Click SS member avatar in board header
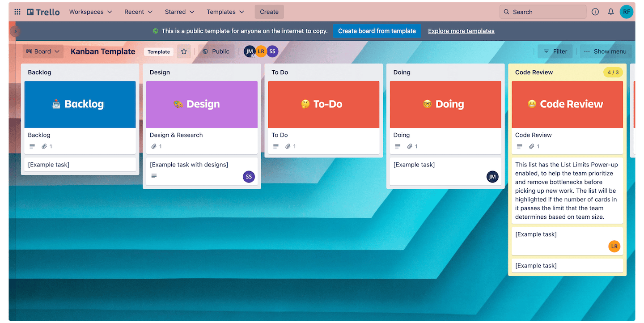 click(272, 51)
